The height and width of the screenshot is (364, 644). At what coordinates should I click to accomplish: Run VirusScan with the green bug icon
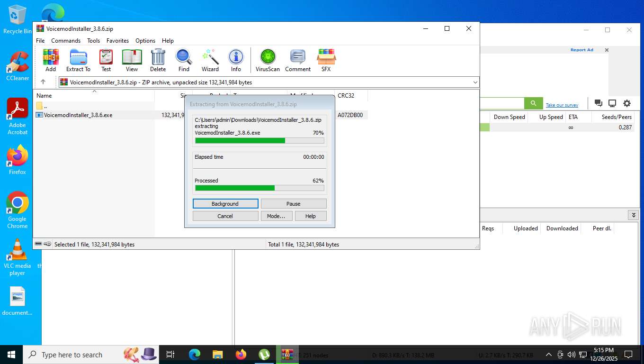268,60
